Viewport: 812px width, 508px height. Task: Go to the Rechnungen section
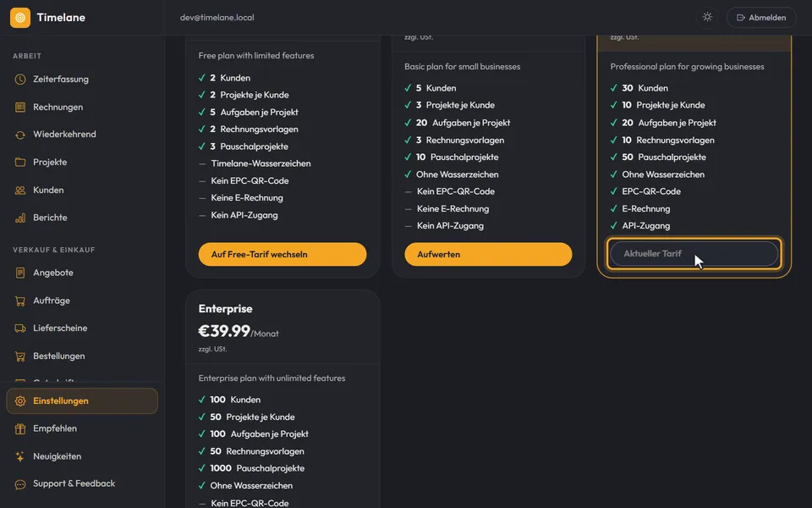pyautogui.click(x=82, y=108)
